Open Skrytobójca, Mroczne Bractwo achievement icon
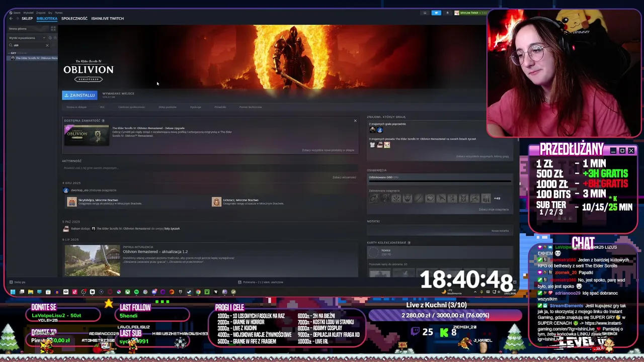 tap(72, 202)
